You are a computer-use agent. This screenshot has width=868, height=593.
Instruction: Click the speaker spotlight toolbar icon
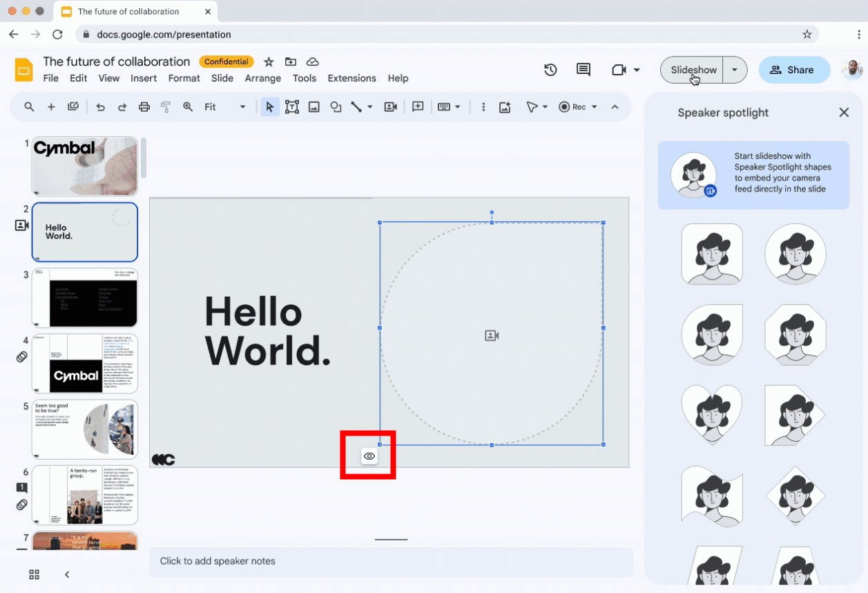pos(390,107)
